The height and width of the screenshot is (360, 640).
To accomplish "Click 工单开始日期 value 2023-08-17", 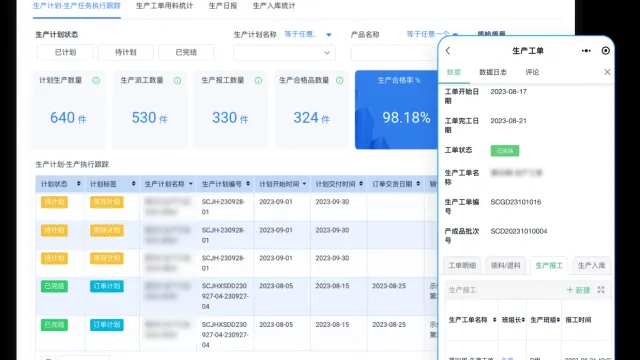I will tap(509, 92).
